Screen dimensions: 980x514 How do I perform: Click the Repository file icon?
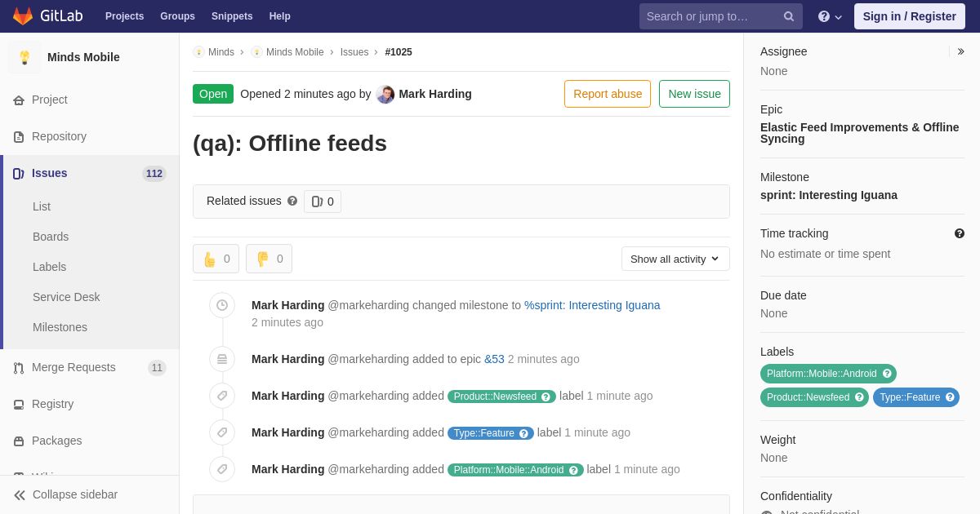coord(19,137)
